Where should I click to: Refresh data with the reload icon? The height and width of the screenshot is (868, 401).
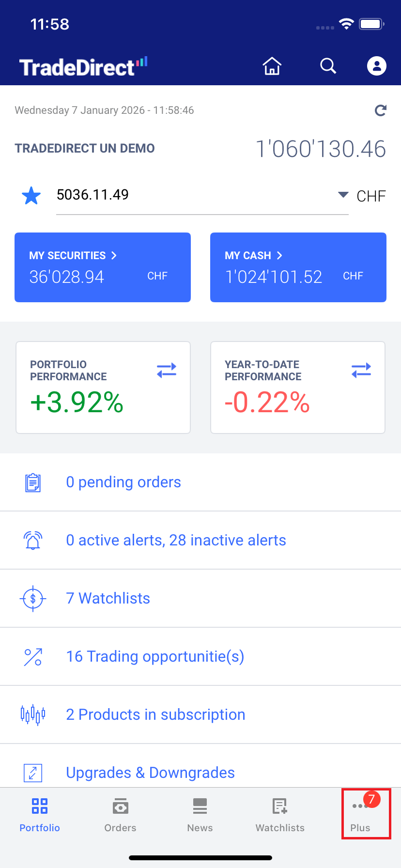tap(381, 110)
